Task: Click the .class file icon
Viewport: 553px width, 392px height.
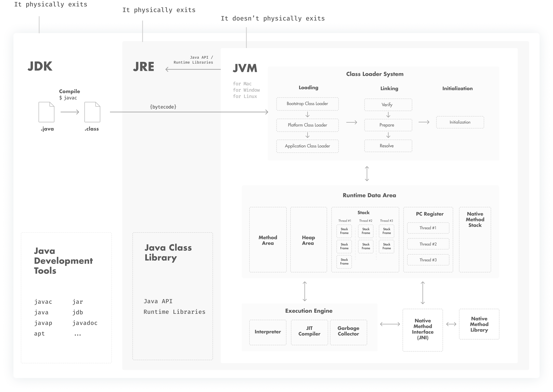Action: pos(92,112)
